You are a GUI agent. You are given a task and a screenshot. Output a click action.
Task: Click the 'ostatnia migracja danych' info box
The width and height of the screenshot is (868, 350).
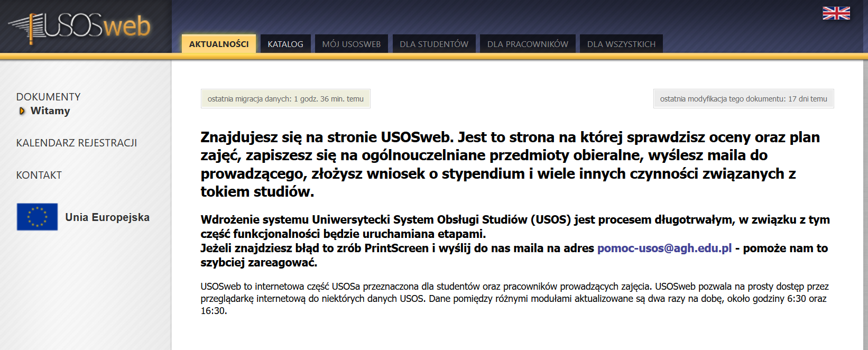[285, 99]
